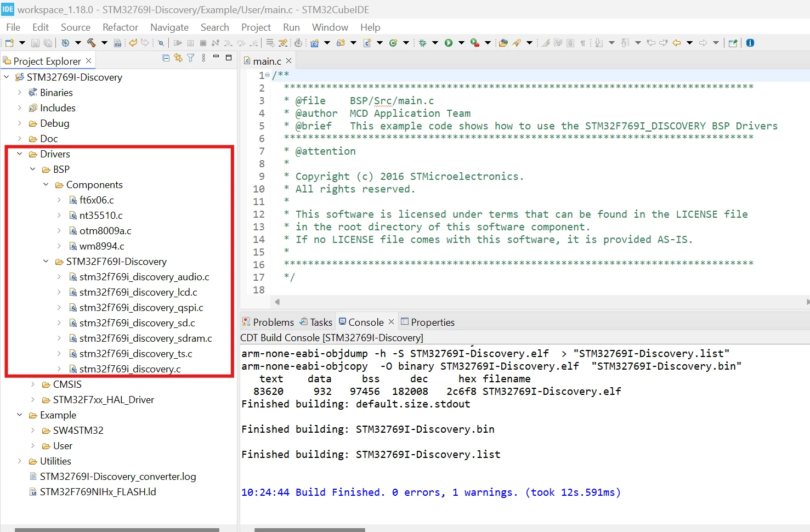Collapse the Drivers folder
This screenshot has height=532, width=810.
20,154
